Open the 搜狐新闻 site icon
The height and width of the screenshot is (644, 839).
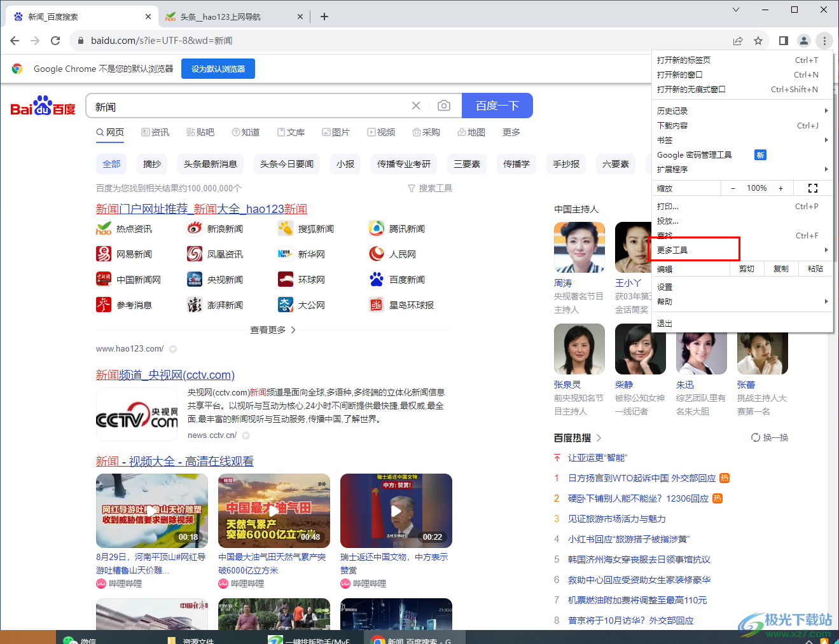(286, 228)
